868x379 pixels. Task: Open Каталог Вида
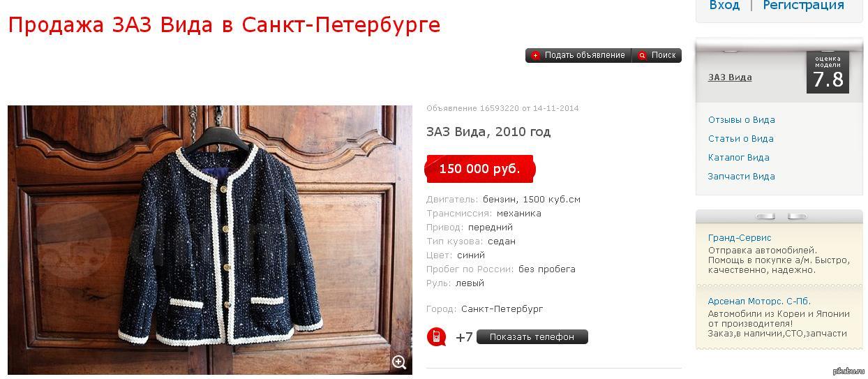(x=738, y=158)
